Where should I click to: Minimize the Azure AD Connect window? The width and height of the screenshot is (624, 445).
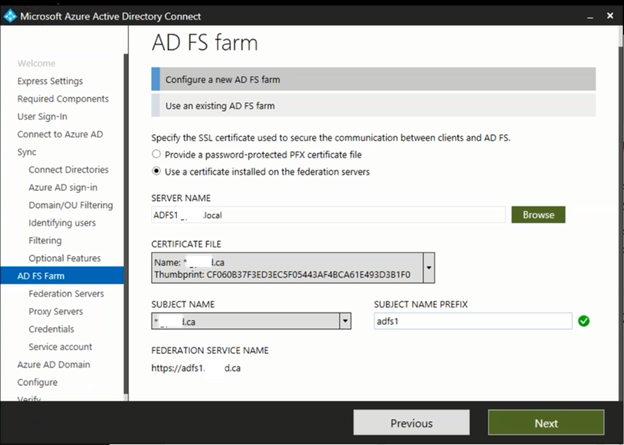(590, 16)
